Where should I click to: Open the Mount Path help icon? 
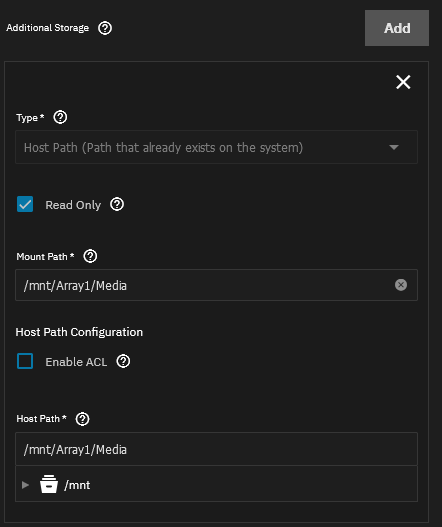tap(90, 256)
